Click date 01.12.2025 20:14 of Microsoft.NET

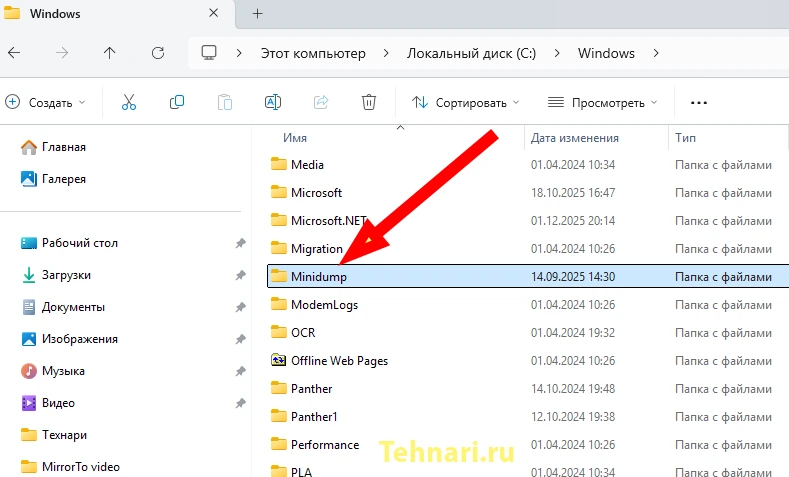click(x=573, y=221)
